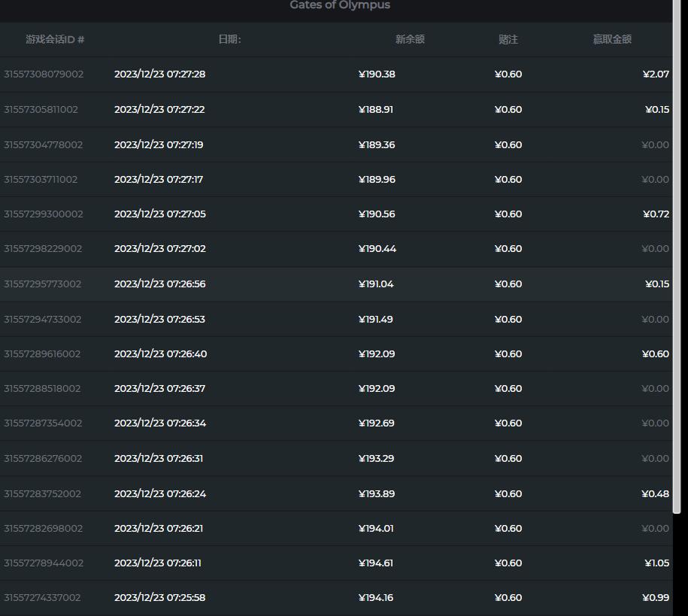Open session ID 31557278944002

click(x=44, y=563)
